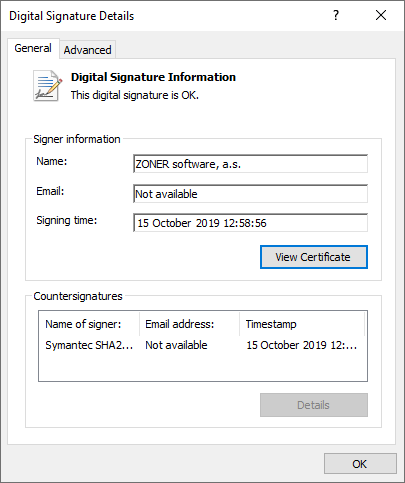405x483 pixels.
Task: Click the Email address column header
Action: click(189, 324)
